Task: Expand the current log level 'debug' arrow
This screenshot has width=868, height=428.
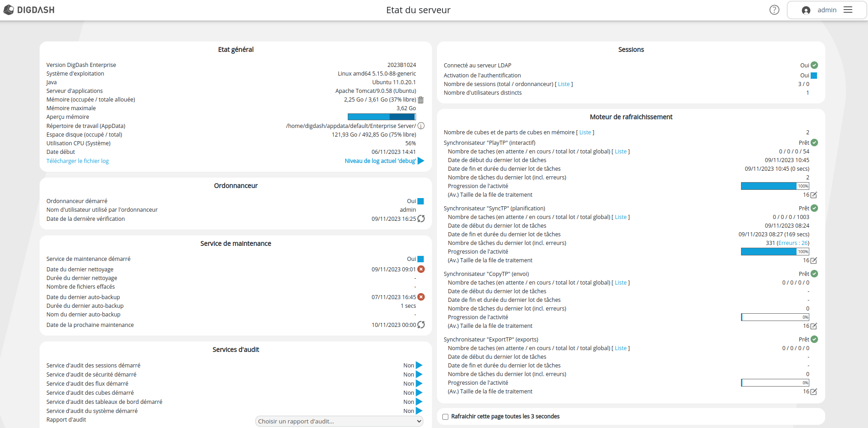Action: tap(421, 161)
